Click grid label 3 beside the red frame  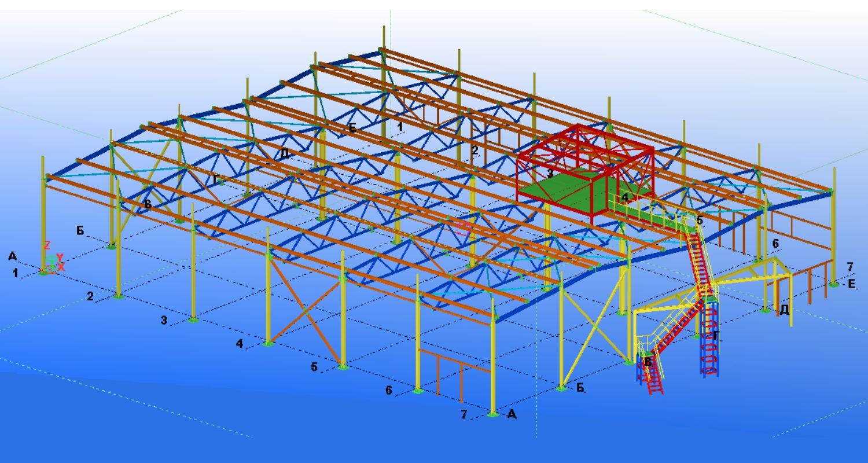point(550,173)
